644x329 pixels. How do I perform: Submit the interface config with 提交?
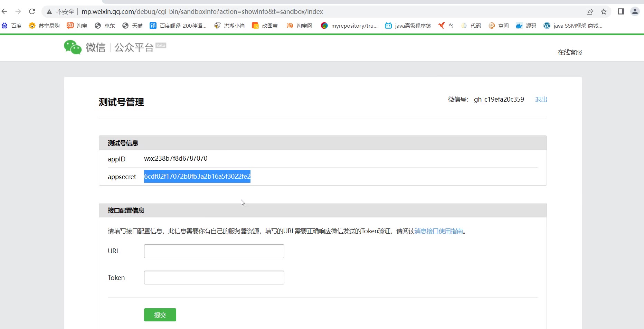(x=160, y=315)
